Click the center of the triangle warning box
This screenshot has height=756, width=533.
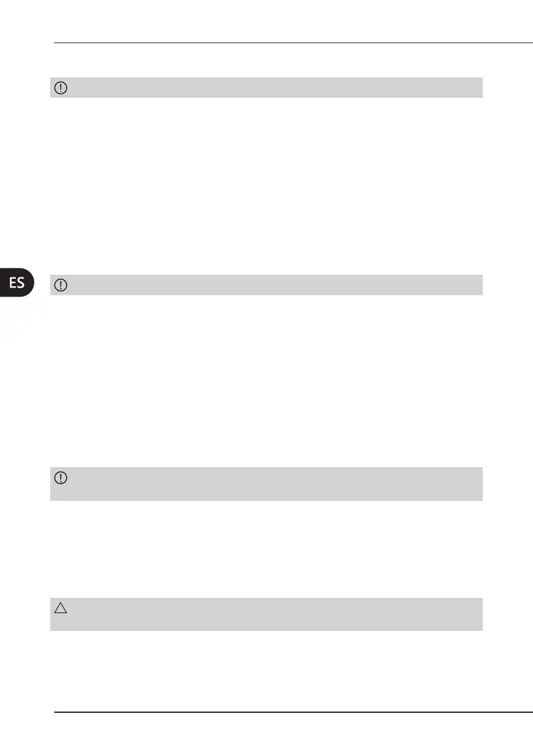click(266, 614)
